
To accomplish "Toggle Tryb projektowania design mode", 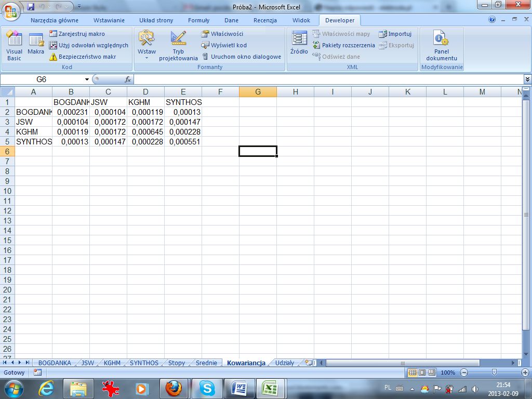I will [178, 46].
